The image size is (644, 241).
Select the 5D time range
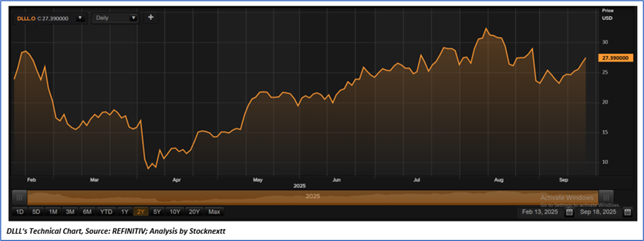tap(36, 212)
